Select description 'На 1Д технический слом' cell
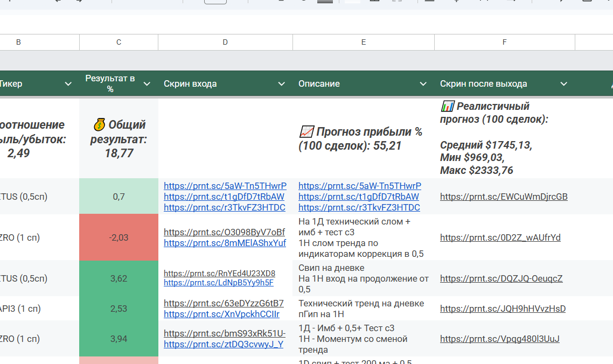Image resolution: width=613 pixels, height=364 pixels. tap(364, 237)
